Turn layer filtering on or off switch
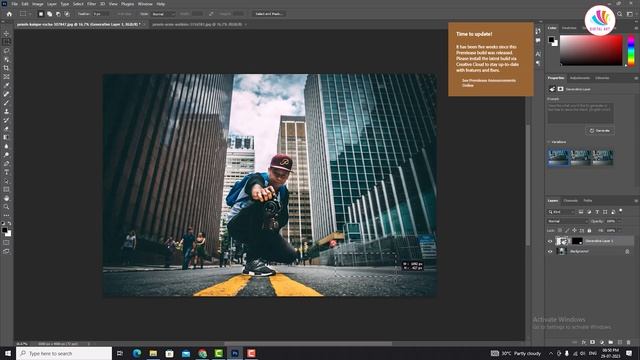This screenshot has height=360, width=640. [621, 211]
